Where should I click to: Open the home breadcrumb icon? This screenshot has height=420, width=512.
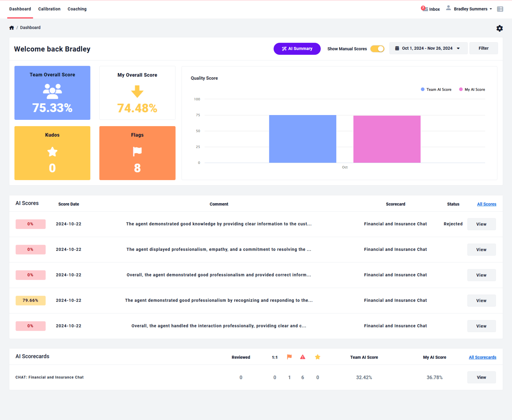[x=12, y=28]
